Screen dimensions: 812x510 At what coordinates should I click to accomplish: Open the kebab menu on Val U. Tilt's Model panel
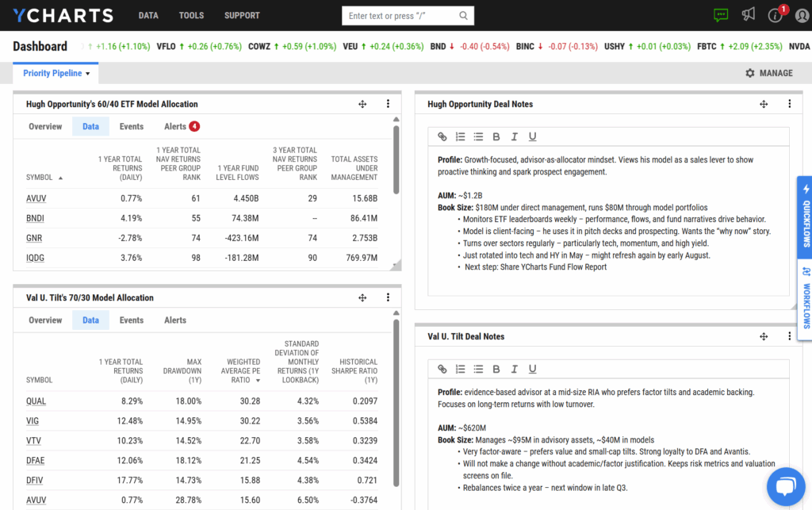(388, 297)
